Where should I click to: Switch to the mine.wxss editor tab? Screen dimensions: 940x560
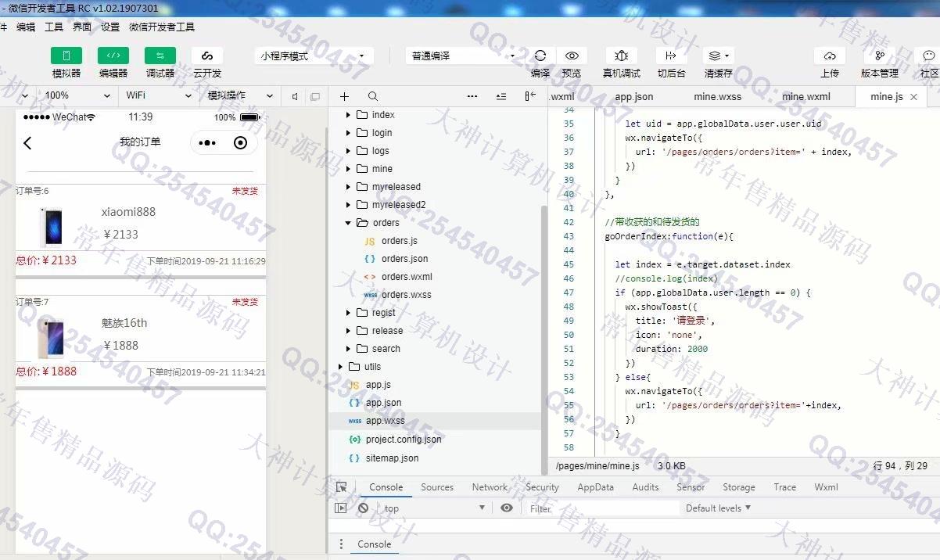point(718,97)
